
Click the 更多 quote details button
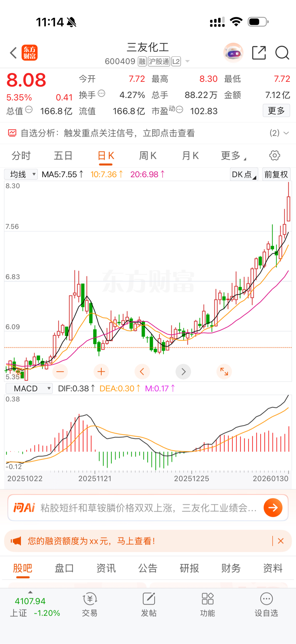pyautogui.click(x=276, y=111)
